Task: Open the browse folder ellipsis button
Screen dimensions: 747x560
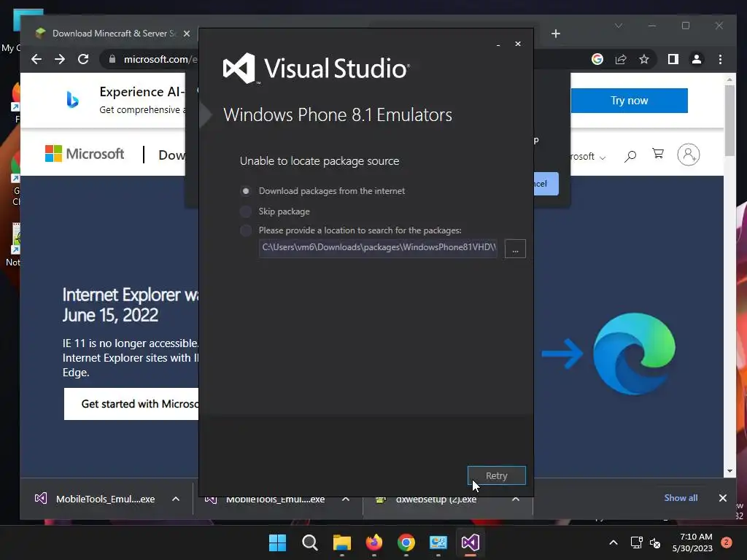Action: point(515,249)
